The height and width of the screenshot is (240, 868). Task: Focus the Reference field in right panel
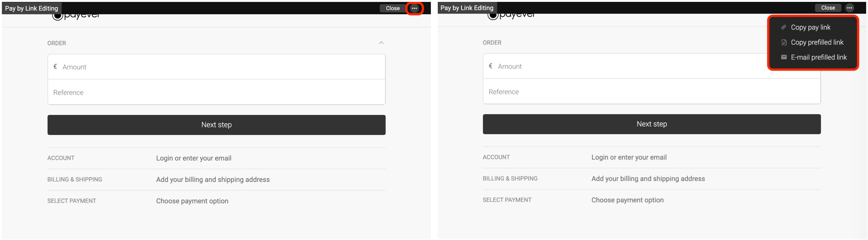652,92
